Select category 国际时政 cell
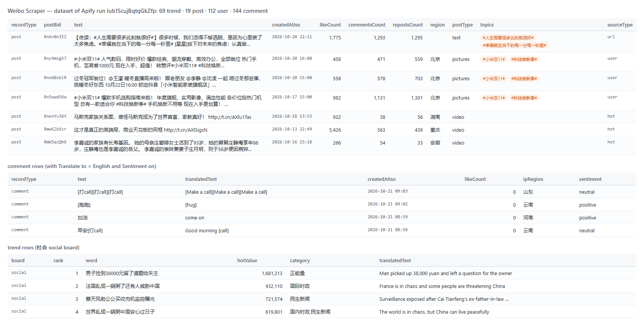 click(300, 286)
